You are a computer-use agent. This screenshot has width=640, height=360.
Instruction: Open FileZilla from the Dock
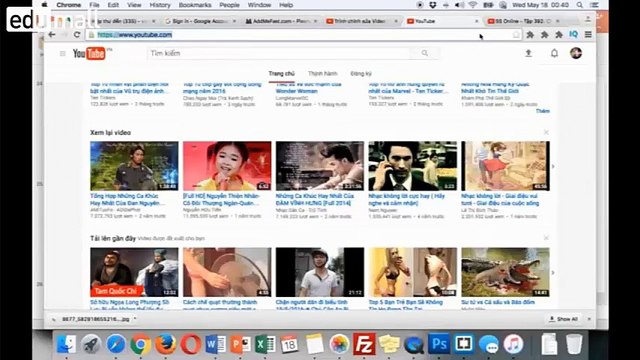[x=364, y=344]
